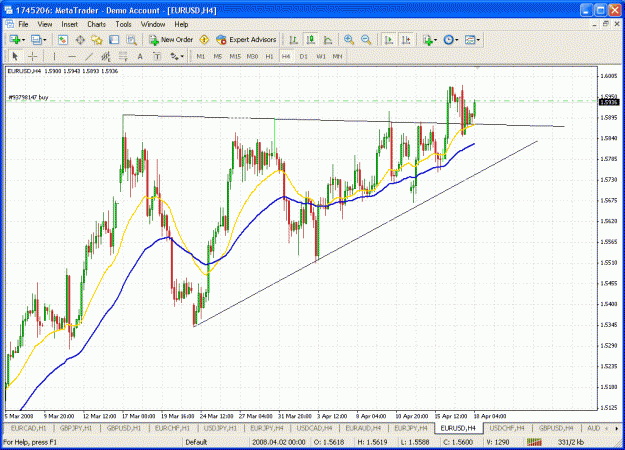
Task: Open the Data Window panel
Action: pyautogui.click(x=80, y=40)
